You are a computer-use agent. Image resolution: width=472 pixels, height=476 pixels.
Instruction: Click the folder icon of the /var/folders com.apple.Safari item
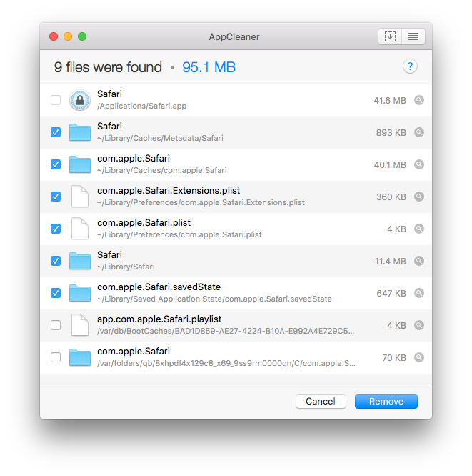pyautogui.click(x=80, y=357)
